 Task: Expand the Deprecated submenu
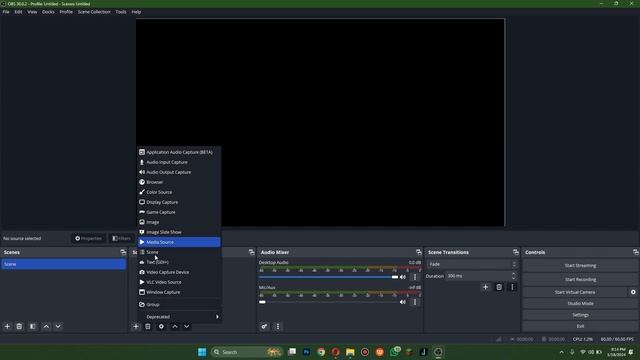click(x=180, y=317)
